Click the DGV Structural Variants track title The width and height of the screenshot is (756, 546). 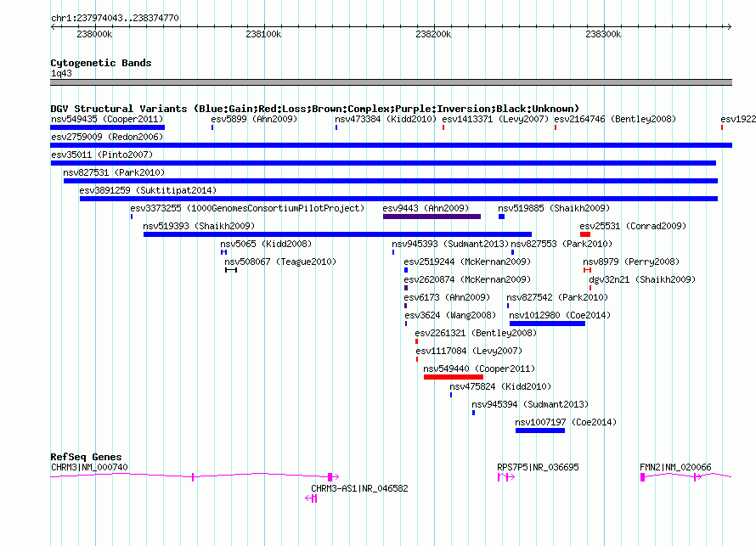coord(315,109)
